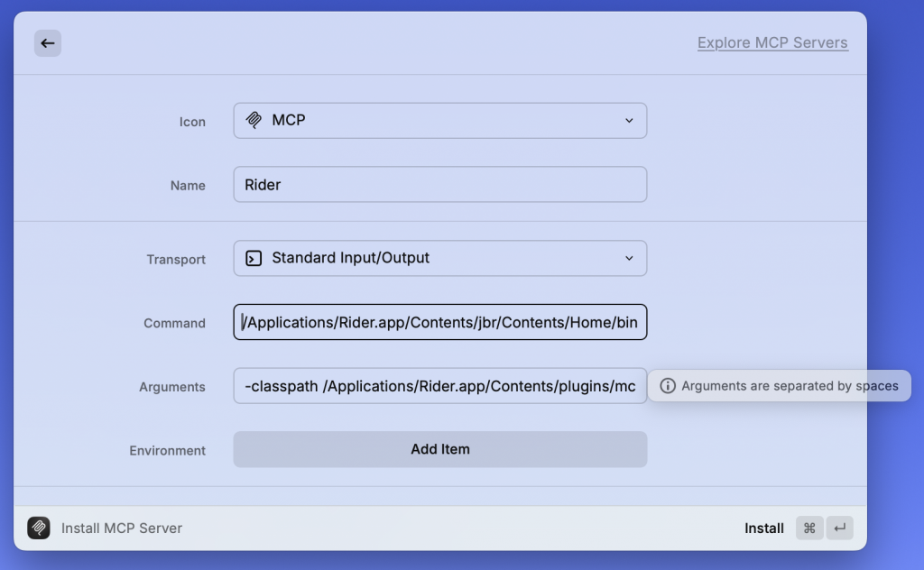This screenshot has height=570, width=924.
Task: Edit the Arguments classpath field
Action: coord(440,386)
